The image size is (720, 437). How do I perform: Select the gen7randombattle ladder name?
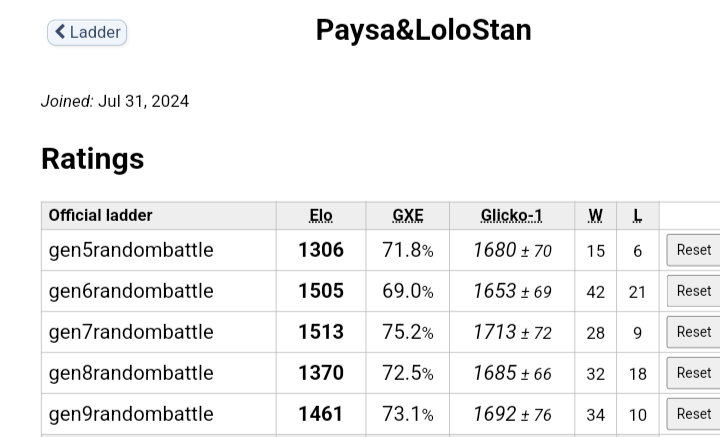pos(131,332)
